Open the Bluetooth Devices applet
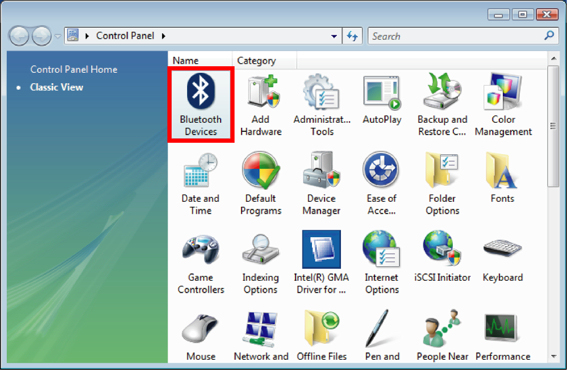Screen dimensions: 567x370 (201, 105)
